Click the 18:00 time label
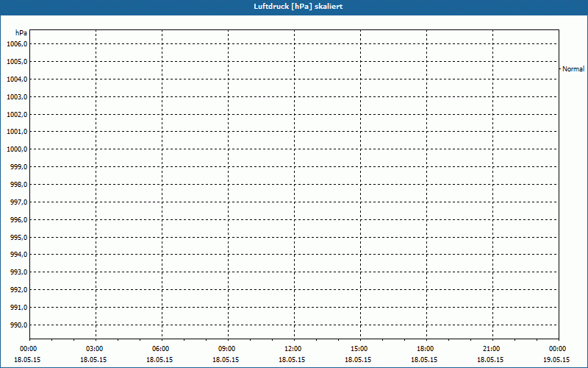 [x=426, y=349]
